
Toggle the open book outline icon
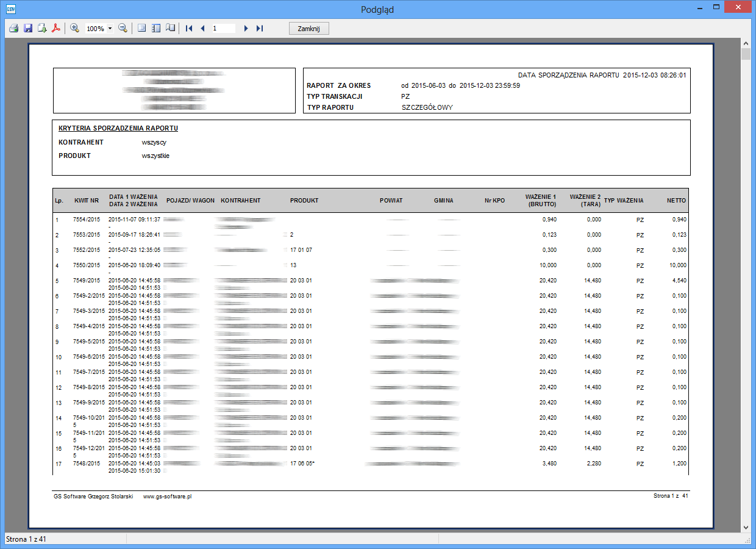tap(170, 28)
